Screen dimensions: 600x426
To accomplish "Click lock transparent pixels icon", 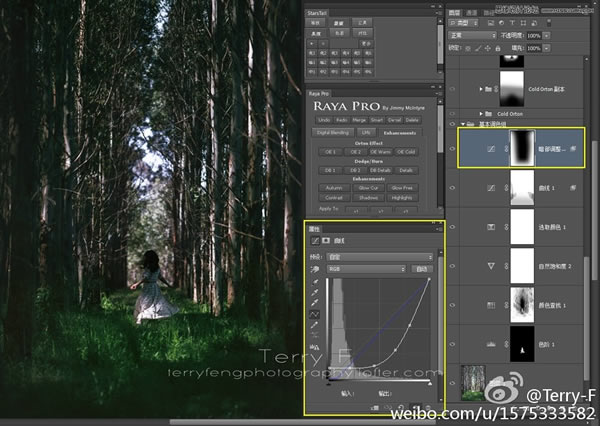I will pos(468,49).
